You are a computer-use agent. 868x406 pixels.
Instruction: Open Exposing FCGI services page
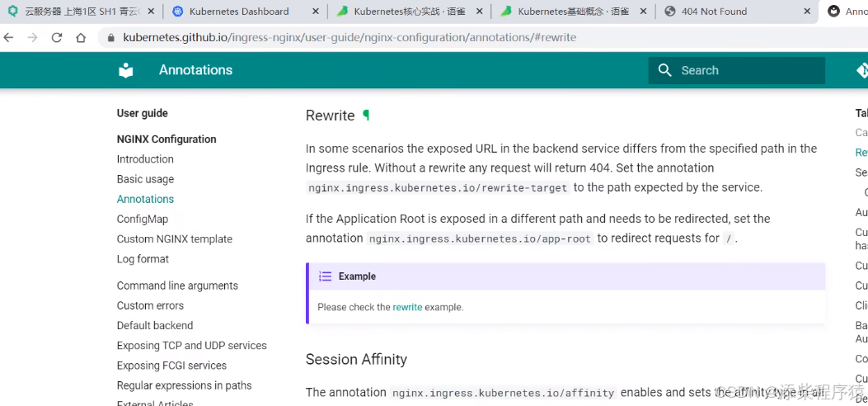click(x=171, y=365)
